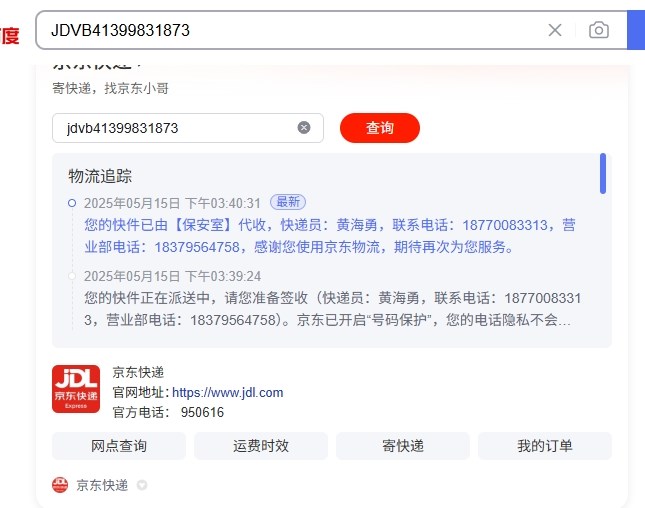Click the small 京东快递 source icon
The image size is (645, 508).
pos(60,485)
